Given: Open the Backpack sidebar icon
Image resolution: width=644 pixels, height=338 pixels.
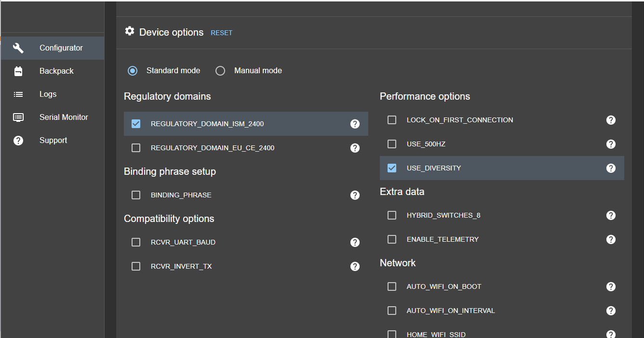Looking at the screenshot, I should point(18,71).
